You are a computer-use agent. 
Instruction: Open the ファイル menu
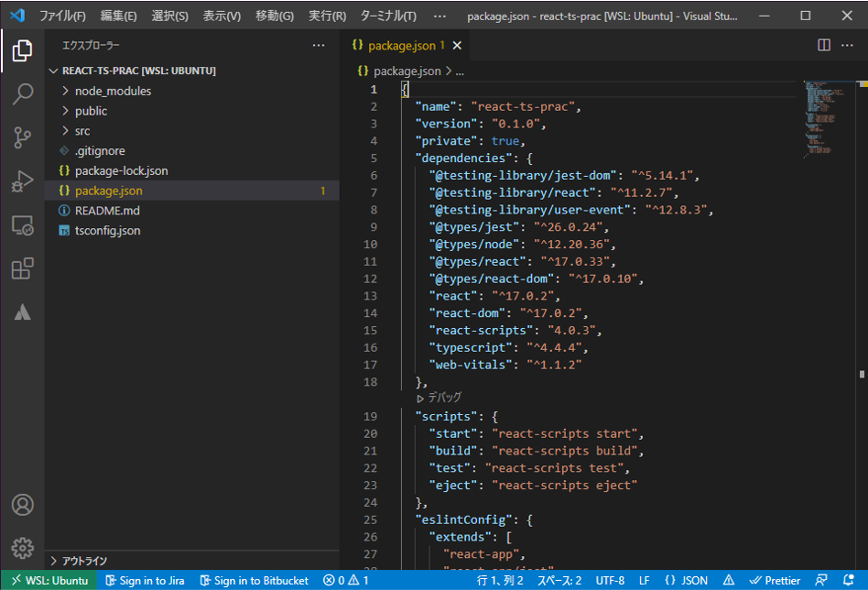coord(60,15)
